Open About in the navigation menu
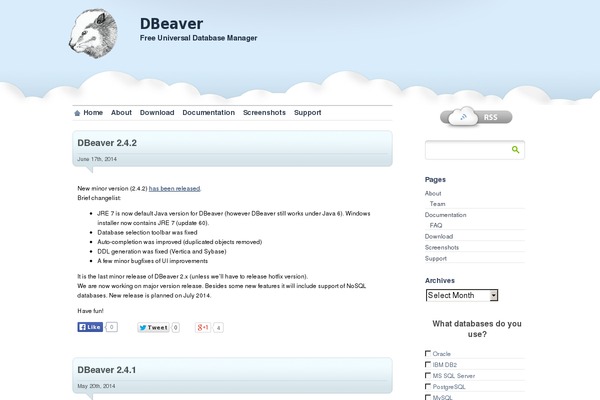600x400 pixels. click(x=121, y=113)
